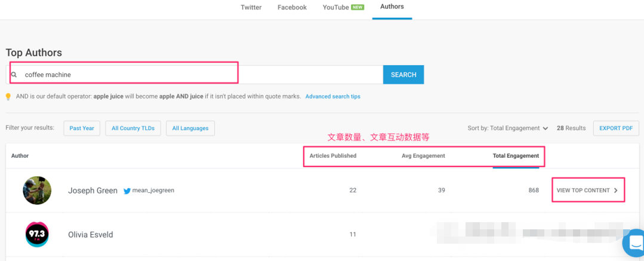Open Advanced search tips link
The image size is (644, 261).
[332, 96]
